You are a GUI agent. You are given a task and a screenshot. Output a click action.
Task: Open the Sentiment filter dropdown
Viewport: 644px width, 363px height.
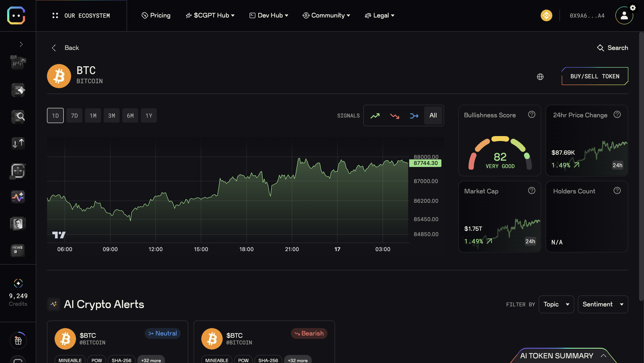[602, 304]
